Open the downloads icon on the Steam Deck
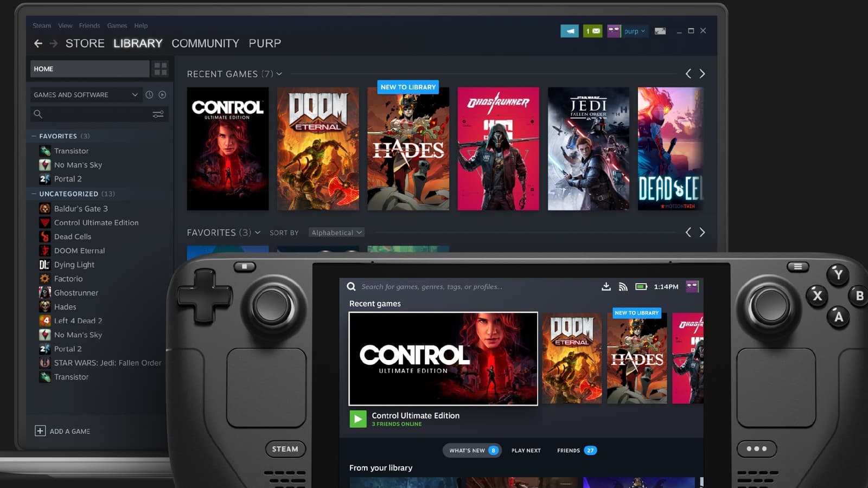The height and width of the screenshot is (488, 868). pyautogui.click(x=606, y=286)
